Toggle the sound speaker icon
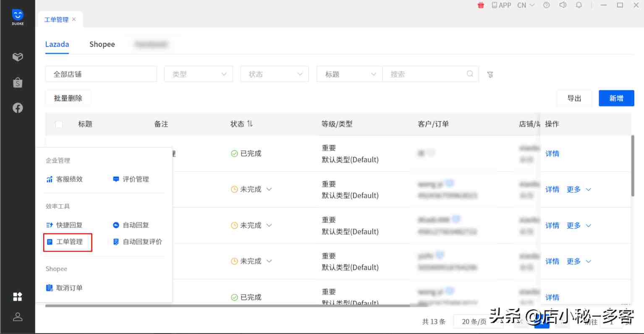The width and height of the screenshot is (644, 334). (x=563, y=5)
